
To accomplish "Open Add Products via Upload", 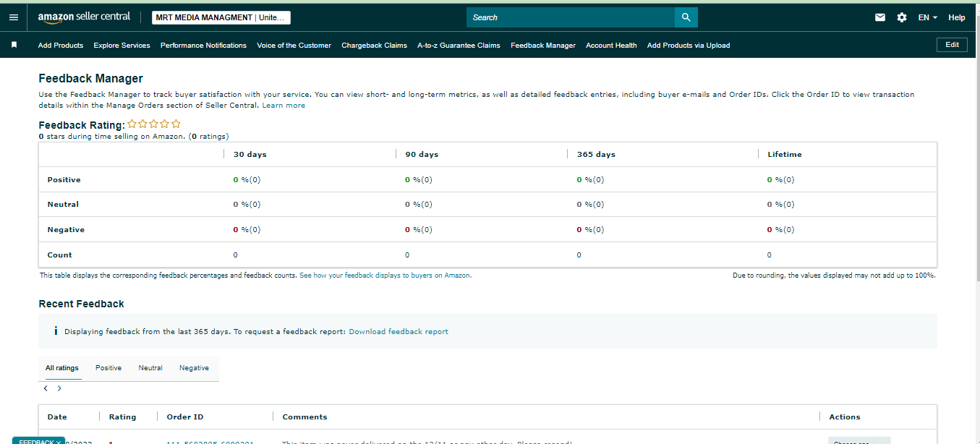I will [x=689, y=45].
